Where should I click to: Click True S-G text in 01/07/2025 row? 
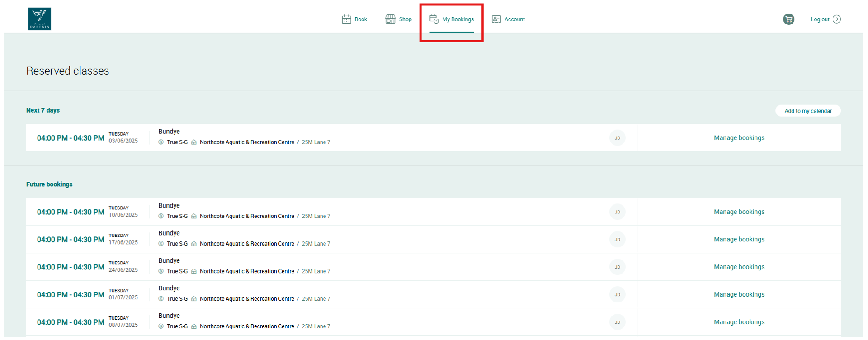[177, 299]
